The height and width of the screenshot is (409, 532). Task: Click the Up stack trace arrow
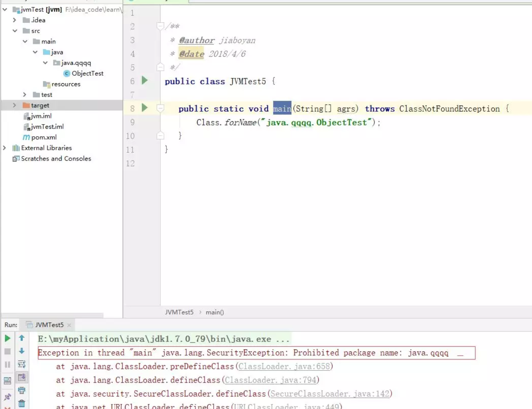[22, 338]
